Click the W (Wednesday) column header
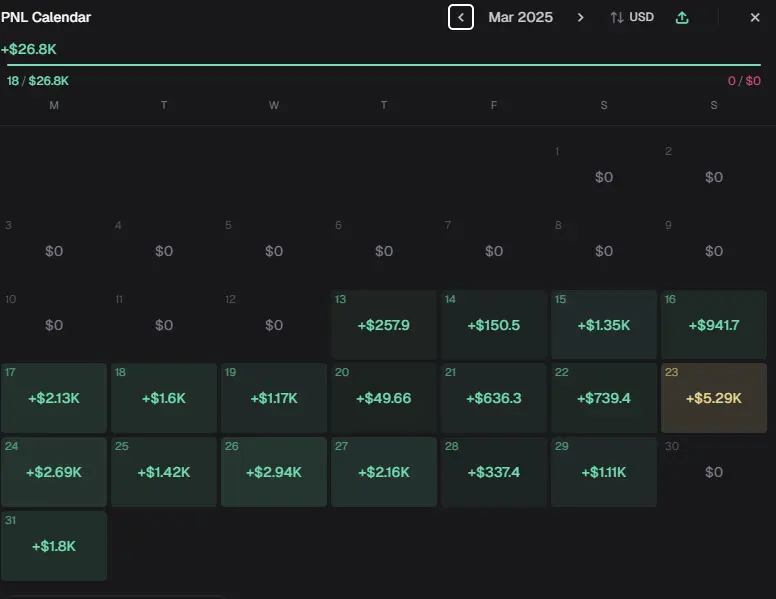776x599 pixels. tap(274, 105)
